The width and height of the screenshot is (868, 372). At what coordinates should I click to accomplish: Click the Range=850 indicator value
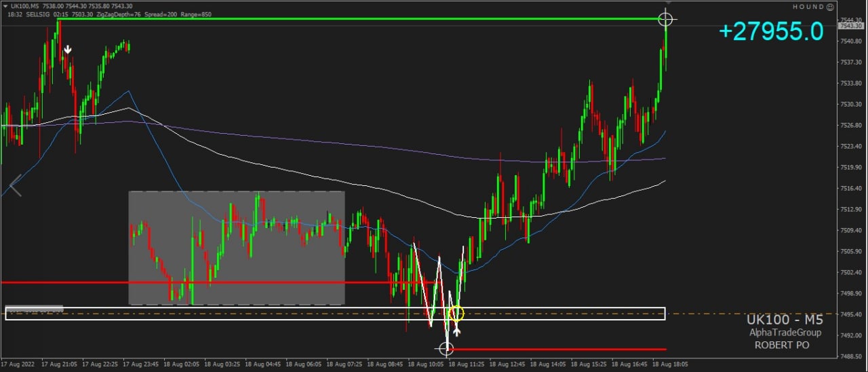(197, 14)
